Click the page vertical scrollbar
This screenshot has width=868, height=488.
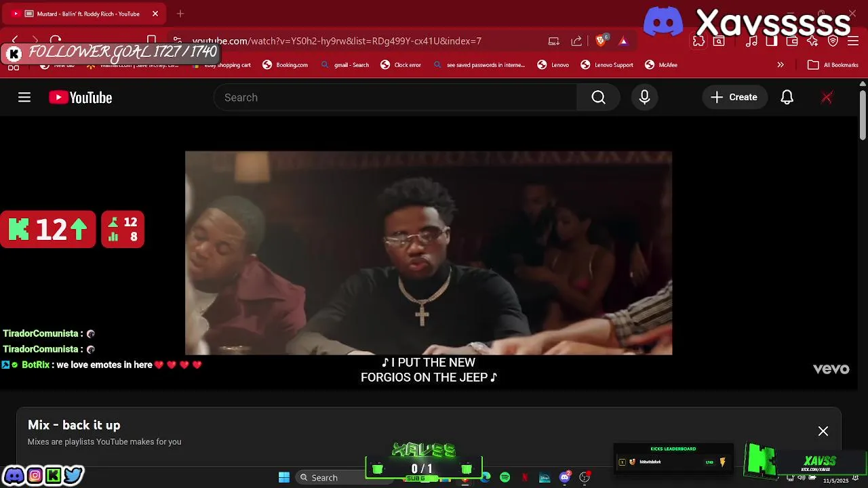tap(863, 115)
